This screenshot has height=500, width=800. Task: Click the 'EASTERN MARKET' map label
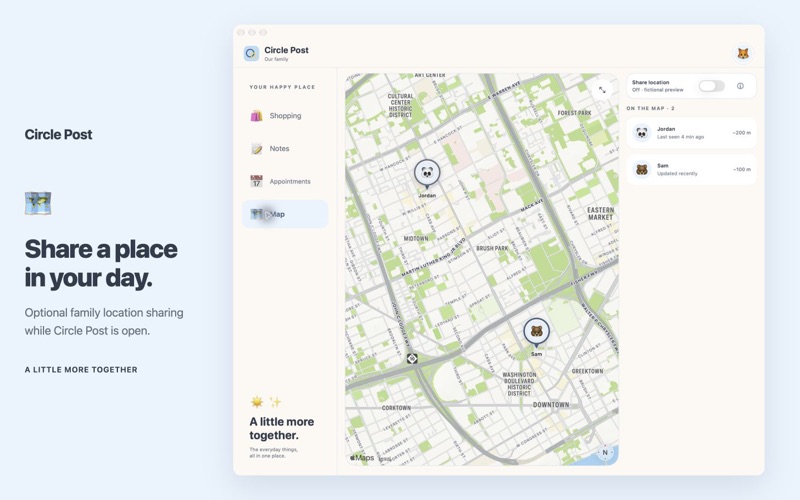click(x=601, y=213)
